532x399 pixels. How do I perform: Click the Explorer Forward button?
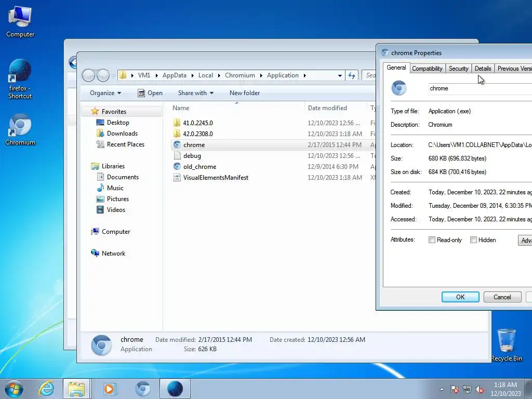(x=103, y=75)
